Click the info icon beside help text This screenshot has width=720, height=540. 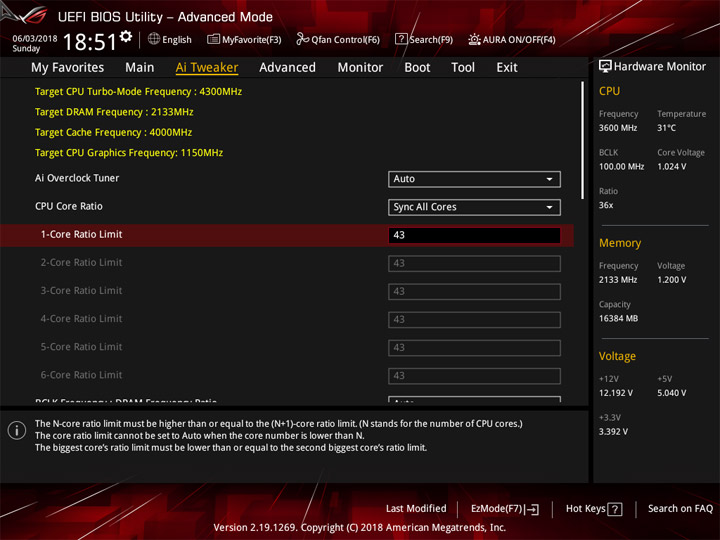pyautogui.click(x=17, y=430)
